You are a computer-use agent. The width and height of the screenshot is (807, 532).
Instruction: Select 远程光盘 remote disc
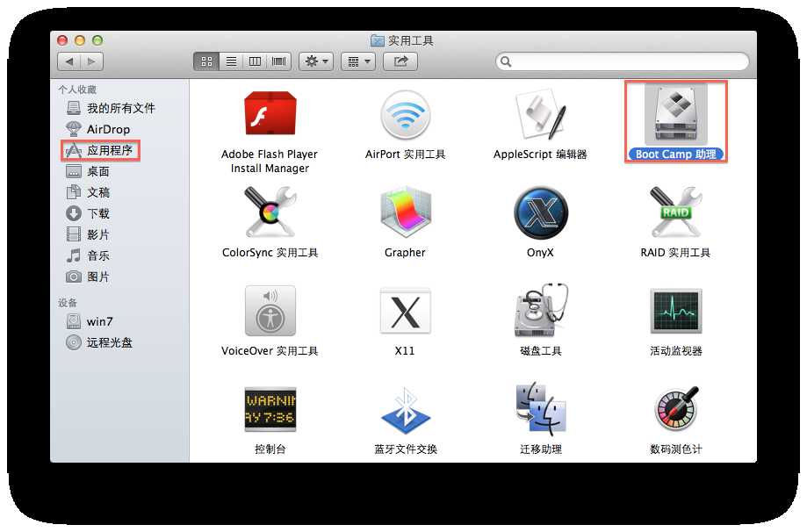pos(99,342)
